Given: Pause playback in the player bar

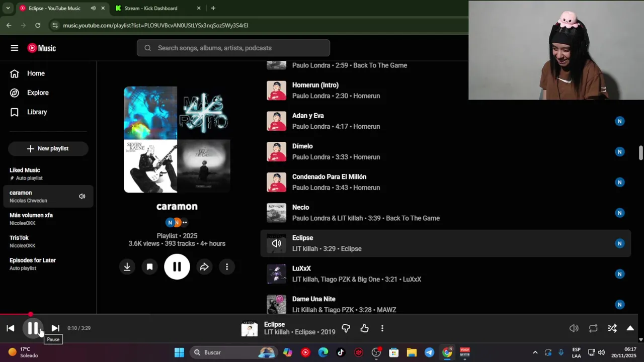Looking at the screenshot, I should [33, 328].
